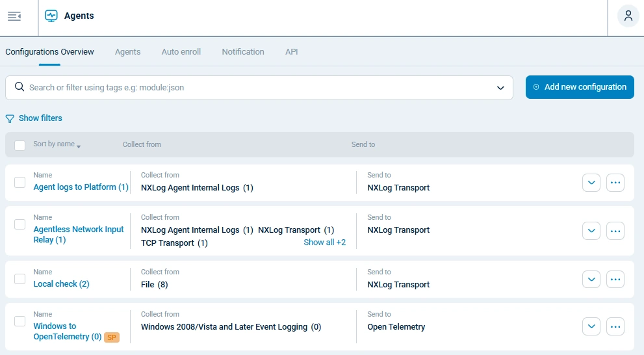Click the Agents monitor icon in header
Screen dimensions: 644x355
click(51, 16)
